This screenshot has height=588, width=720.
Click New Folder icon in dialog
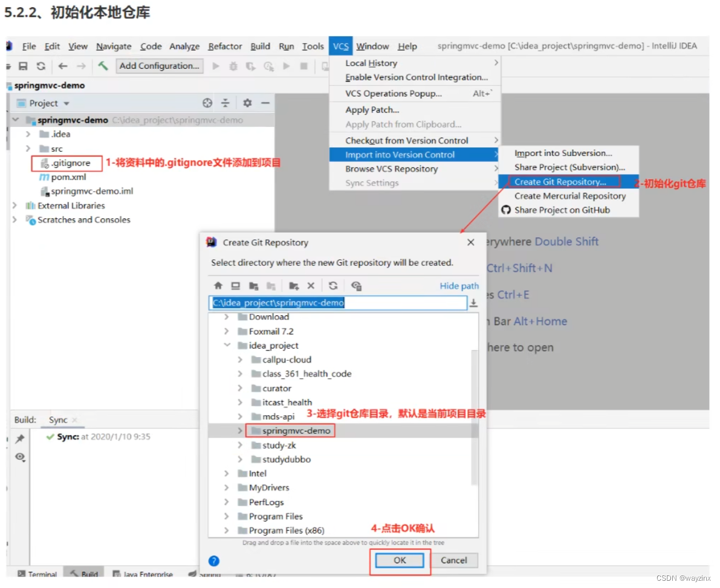pyautogui.click(x=294, y=285)
